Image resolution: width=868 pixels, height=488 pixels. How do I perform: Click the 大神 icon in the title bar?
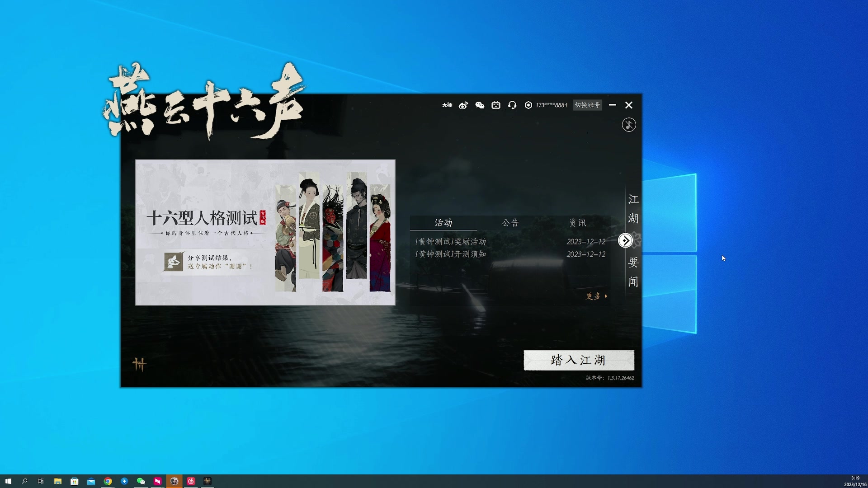(x=446, y=105)
